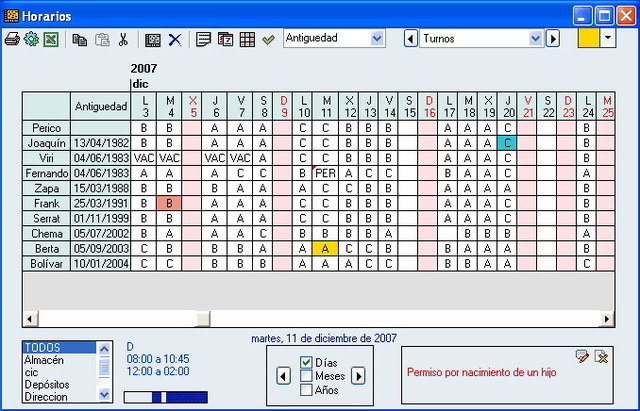Select cic in department list
Image resolution: width=640 pixels, height=411 pixels.
coord(60,372)
